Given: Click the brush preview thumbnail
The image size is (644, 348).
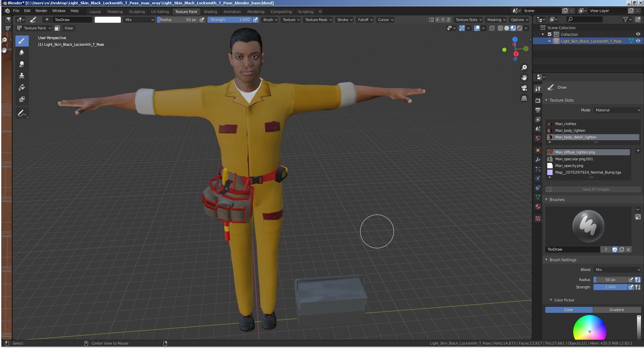Looking at the screenshot, I should click(x=588, y=226).
